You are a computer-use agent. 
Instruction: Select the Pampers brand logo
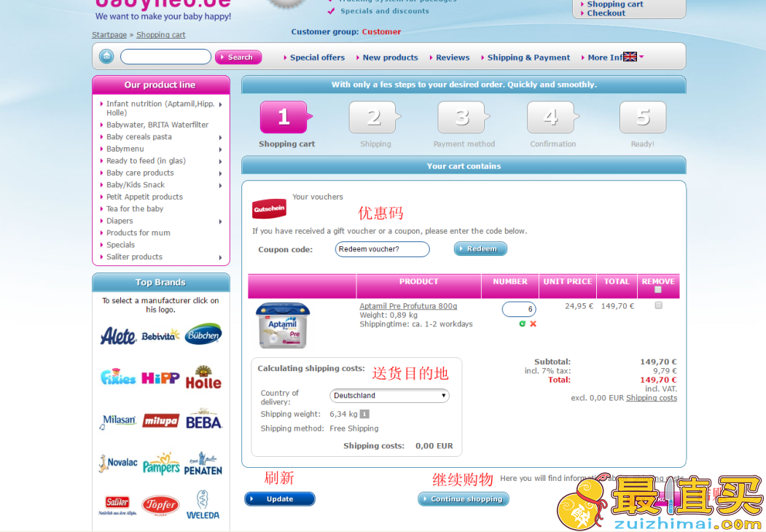(x=161, y=463)
